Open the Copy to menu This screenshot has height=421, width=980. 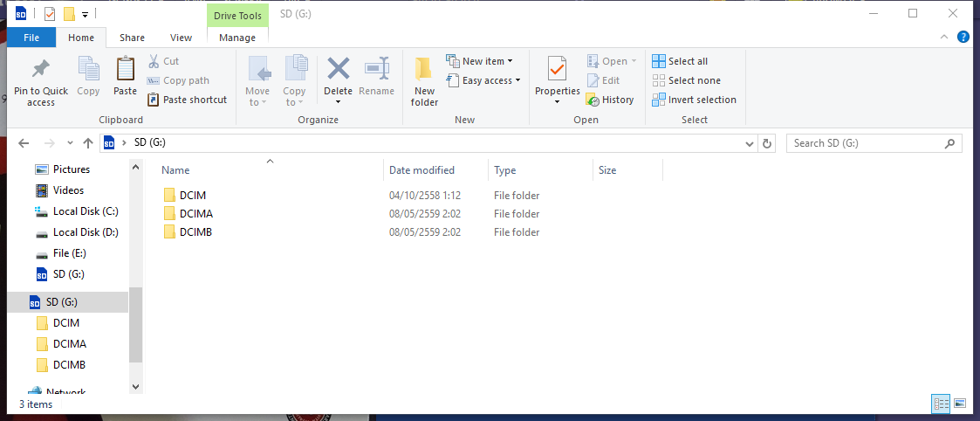294,82
